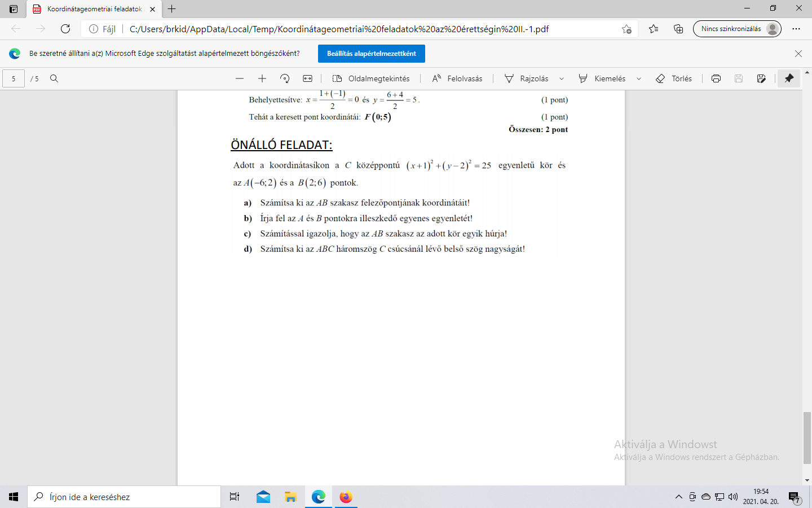The height and width of the screenshot is (508, 812).
Task: Click the Nincs szinkronizálás profile button
Action: coord(736,29)
